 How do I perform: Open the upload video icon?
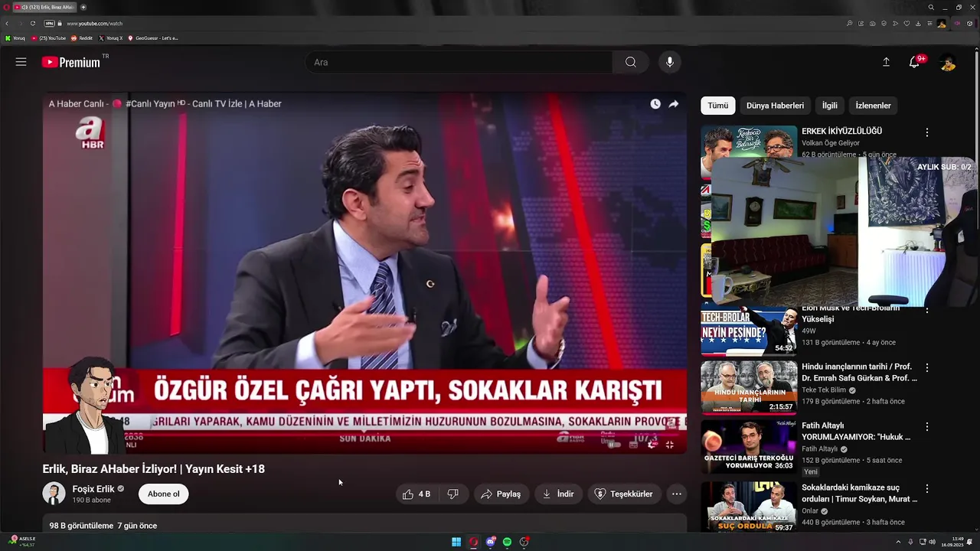pos(886,62)
